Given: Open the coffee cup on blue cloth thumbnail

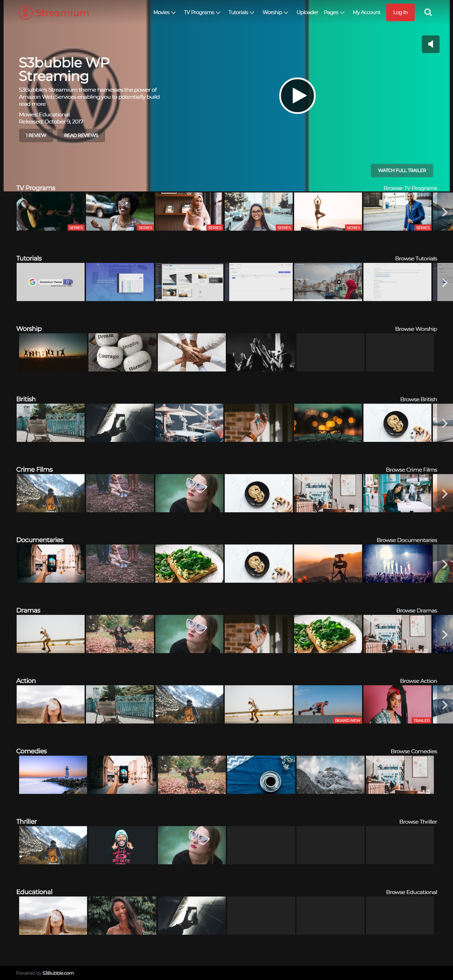Looking at the screenshot, I should click(x=261, y=775).
